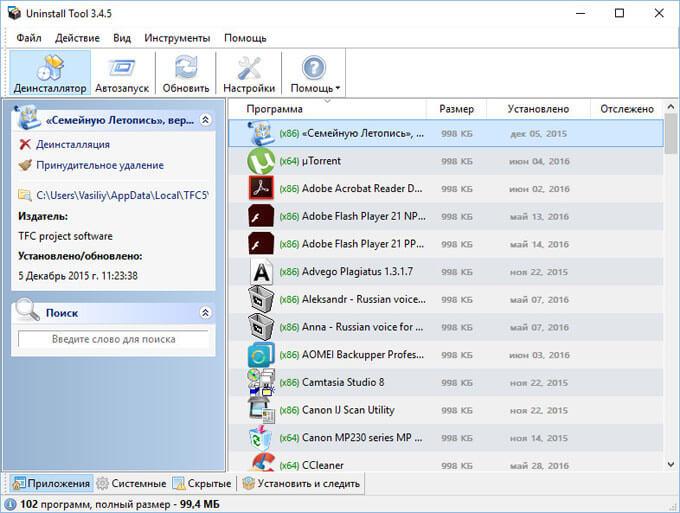Viewport: 680px width, 513px height.
Task: Select the Adobe Acrobat Reader icon
Action: coord(261,188)
